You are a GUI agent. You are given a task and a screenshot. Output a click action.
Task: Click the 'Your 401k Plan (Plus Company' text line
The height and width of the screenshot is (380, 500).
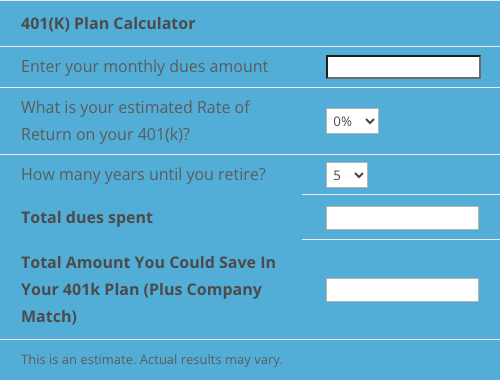tap(141, 290)
